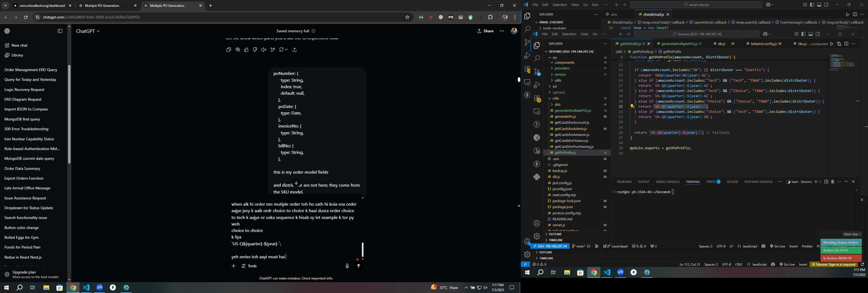The width and height of the screenshot is (868, 293).
Task: Open regenerate response options
Action: point(283,50)
